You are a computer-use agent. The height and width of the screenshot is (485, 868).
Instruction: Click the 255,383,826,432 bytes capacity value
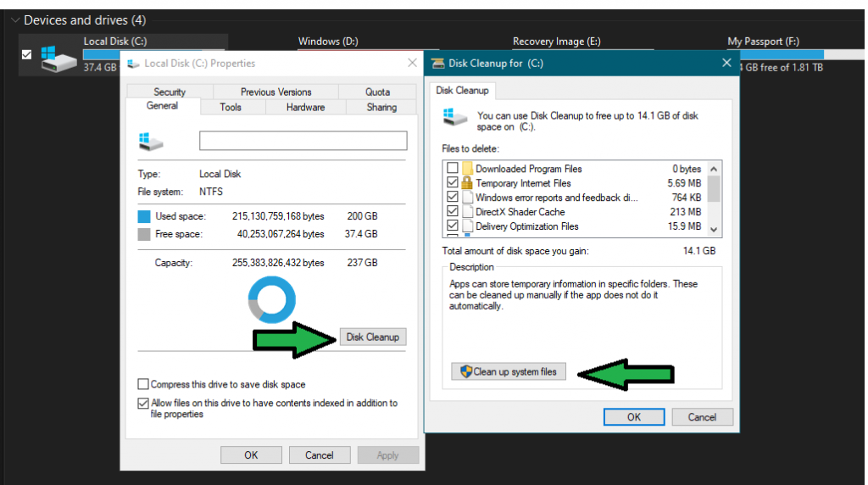[278, 263]
